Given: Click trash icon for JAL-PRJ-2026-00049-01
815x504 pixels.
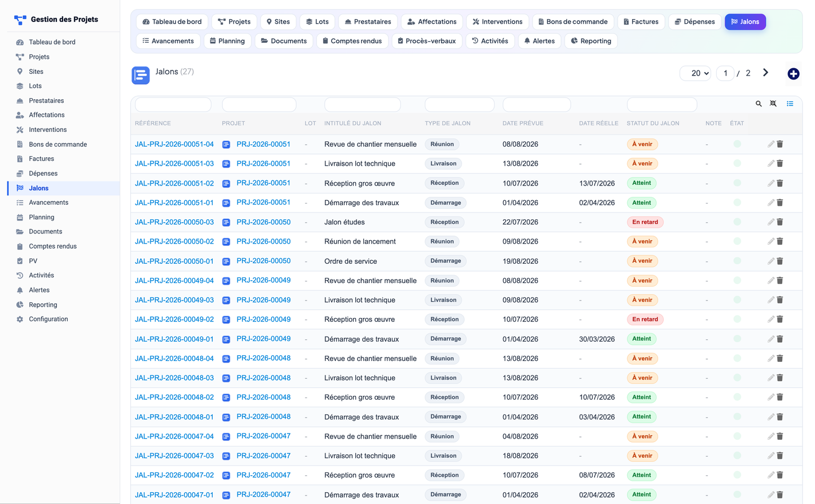Looking at the screenshot, I should click(x=780, y=339).
